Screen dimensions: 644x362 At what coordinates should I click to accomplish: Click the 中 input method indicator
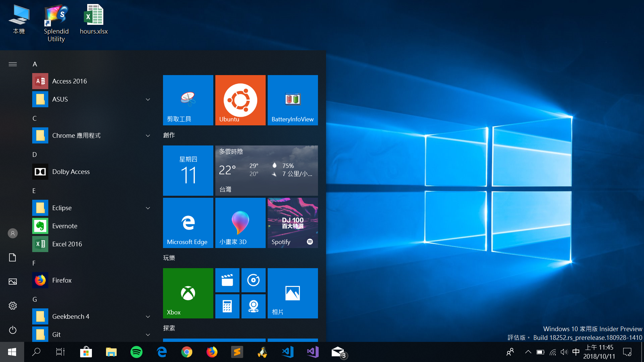point(576,352)
